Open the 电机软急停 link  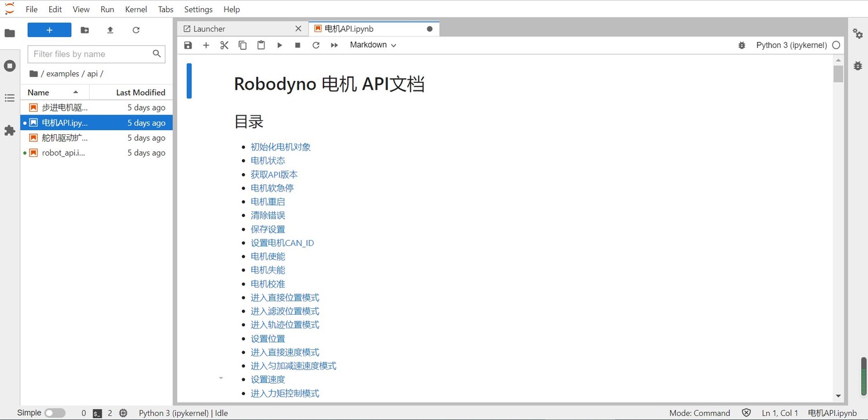coord(272,188)
